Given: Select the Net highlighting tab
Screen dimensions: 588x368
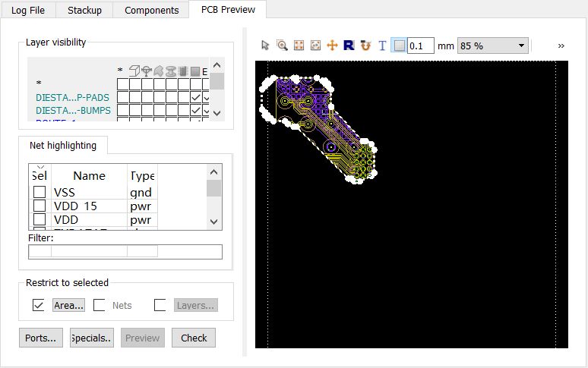Looking at the screenshot, I should pyautogui.click(x=63, y=145).
